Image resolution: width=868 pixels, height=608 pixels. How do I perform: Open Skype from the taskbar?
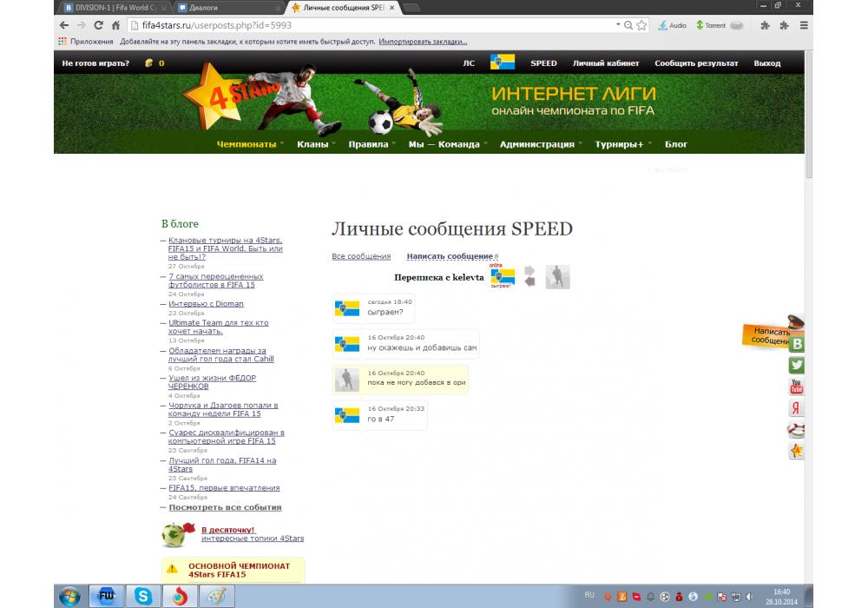point(142,596)
